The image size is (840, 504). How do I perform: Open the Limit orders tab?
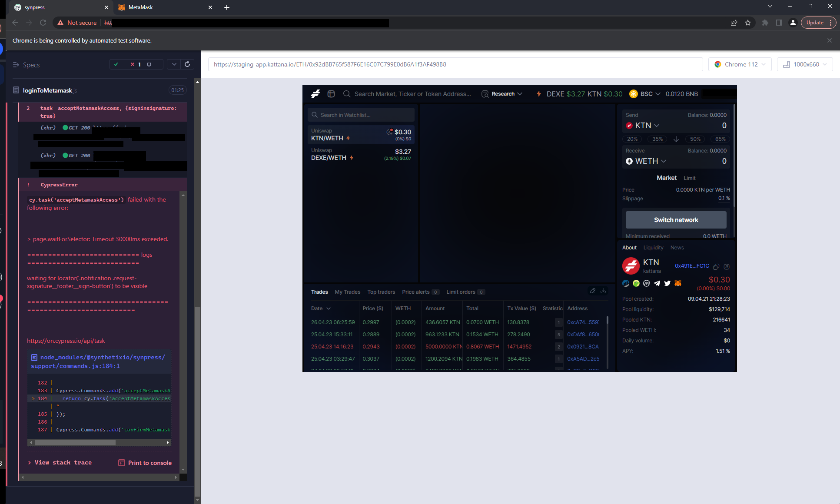465,292
